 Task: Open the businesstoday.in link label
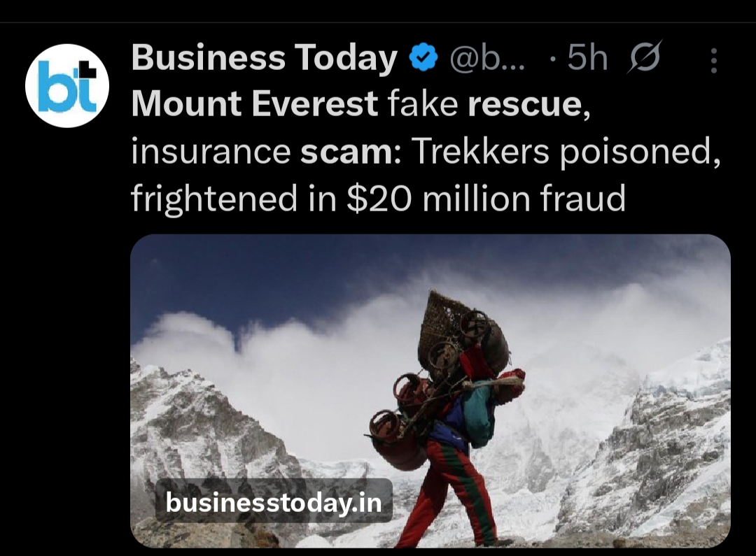274,501
